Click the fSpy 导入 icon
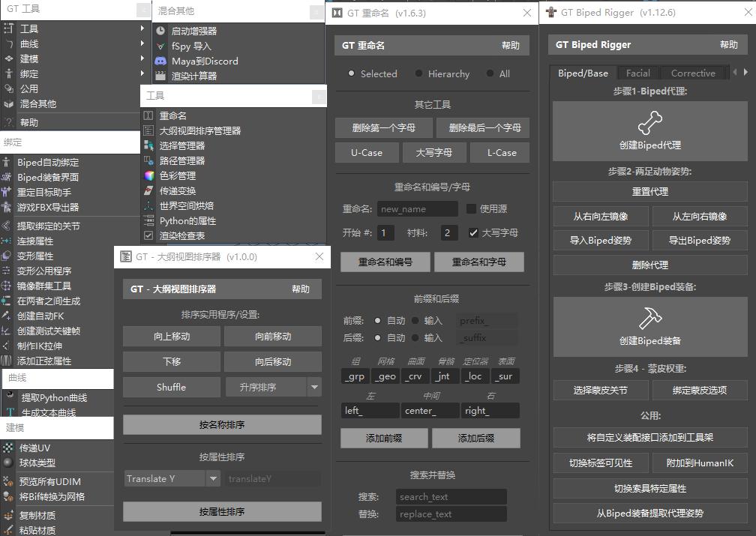Image resolution: width=756 pixels, height=536 pixels. (x=160, y=46)
